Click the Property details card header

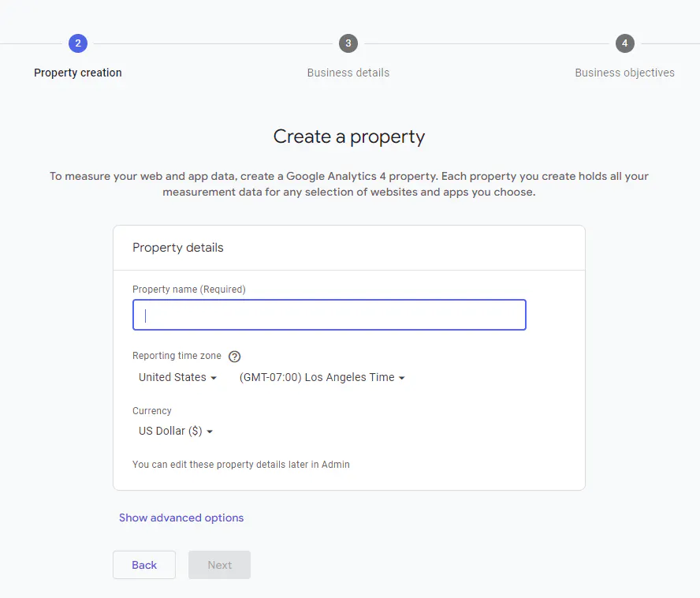178,248
